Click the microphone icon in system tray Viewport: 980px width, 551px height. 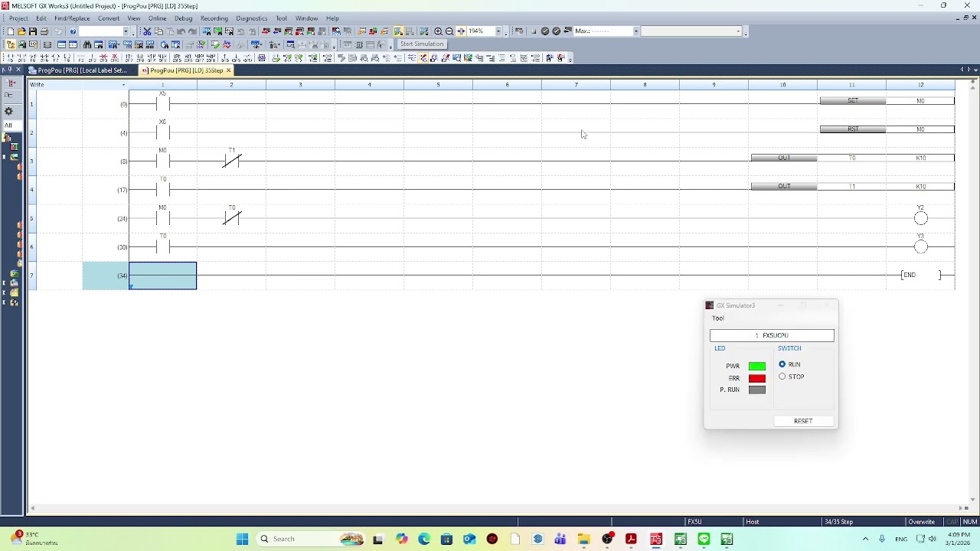pyautogui.click(x=882, y=539)
